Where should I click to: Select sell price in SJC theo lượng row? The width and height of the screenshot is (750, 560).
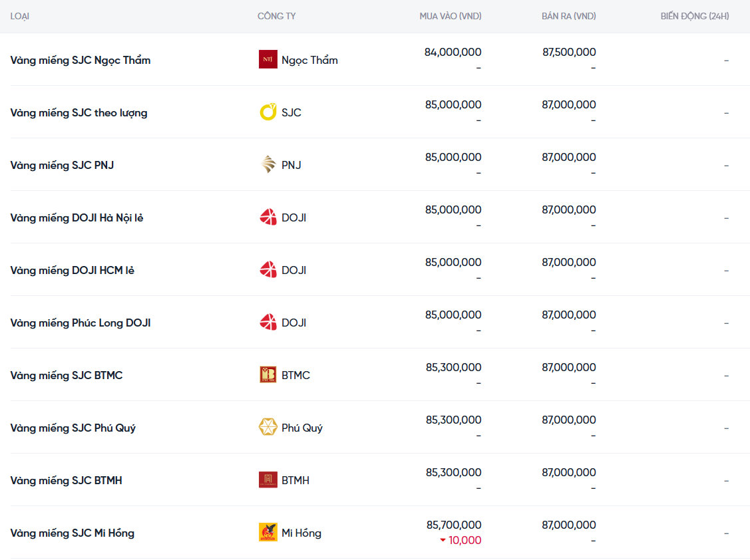[x=569, y=104]
